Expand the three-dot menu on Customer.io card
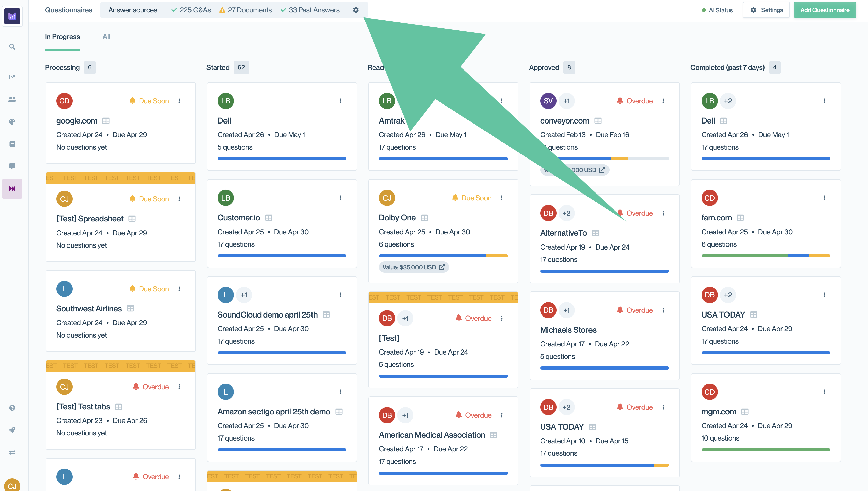Viewport: 868px width, 491px height. click(340, 198)
